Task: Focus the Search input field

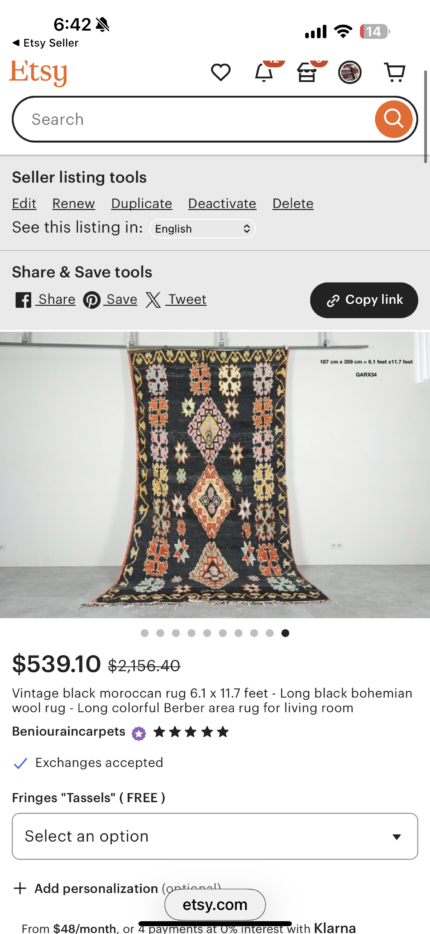Action: 194,119
